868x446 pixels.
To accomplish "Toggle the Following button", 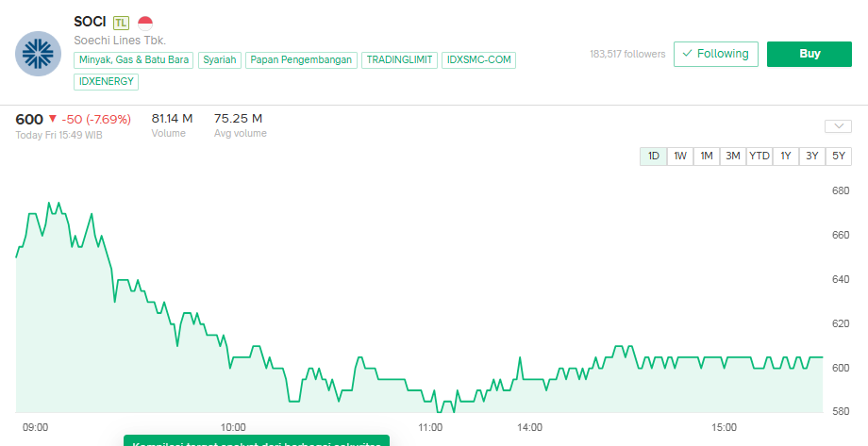I will click(x=716, y=54).
